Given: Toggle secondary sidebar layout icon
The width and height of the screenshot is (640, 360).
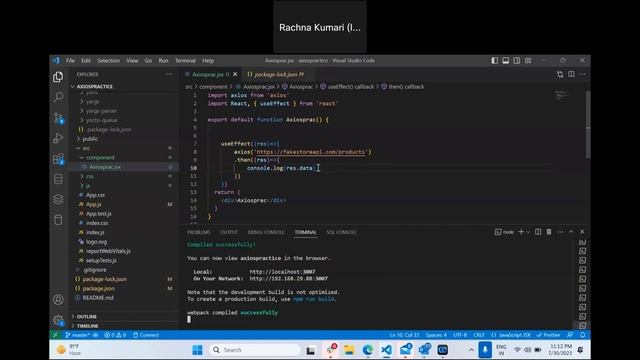Looking at the screenshot, I should [517, 60].
